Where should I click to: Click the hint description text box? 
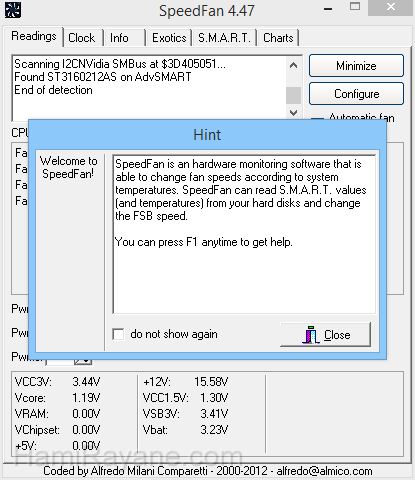pos(244,234)
